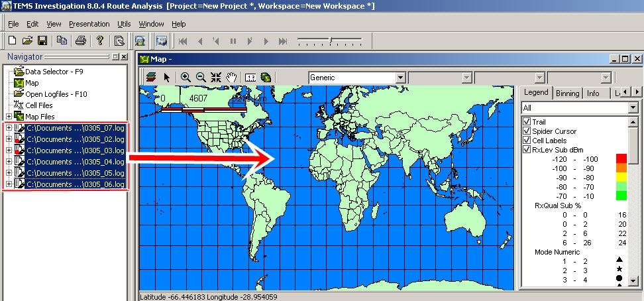The image size is (644, 301).
Task: Open the Presentation menu
Action: (x=89, y=24)
